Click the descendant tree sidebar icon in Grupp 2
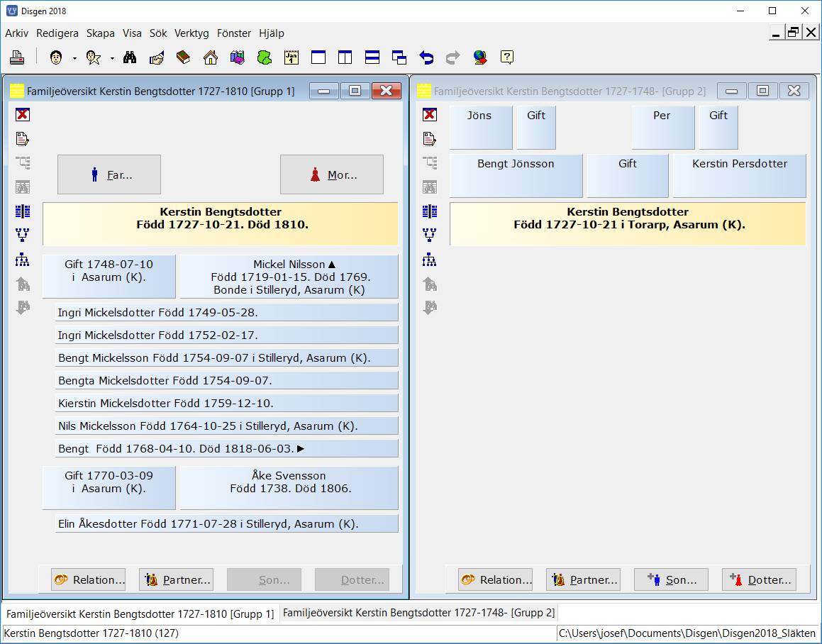Viewport: 822px width, 644px height. [x=430, y=260]
